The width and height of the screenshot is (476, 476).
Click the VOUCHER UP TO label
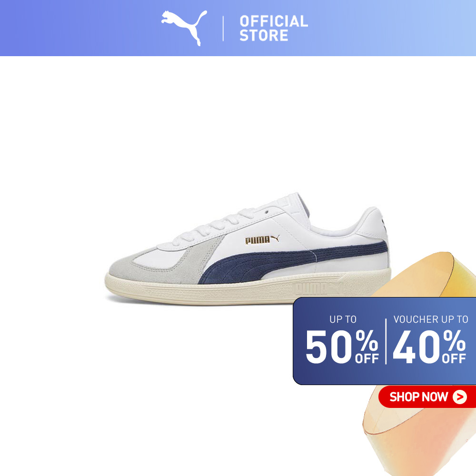[431, 319]
